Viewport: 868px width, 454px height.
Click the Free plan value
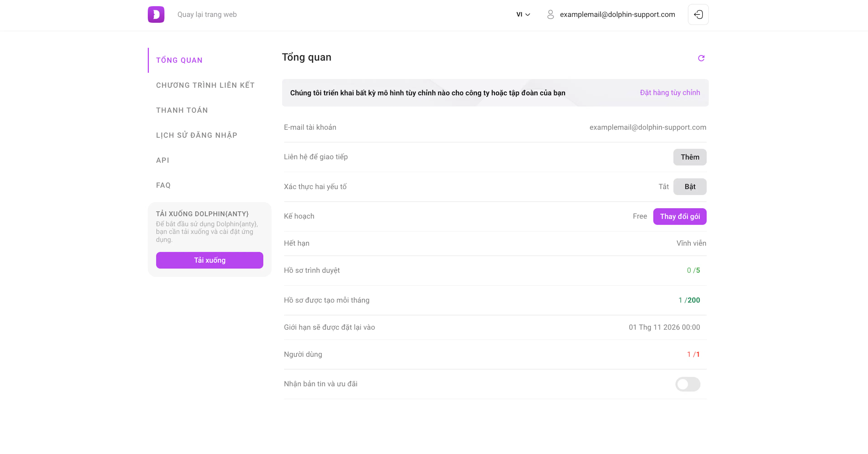click(639, 216)
